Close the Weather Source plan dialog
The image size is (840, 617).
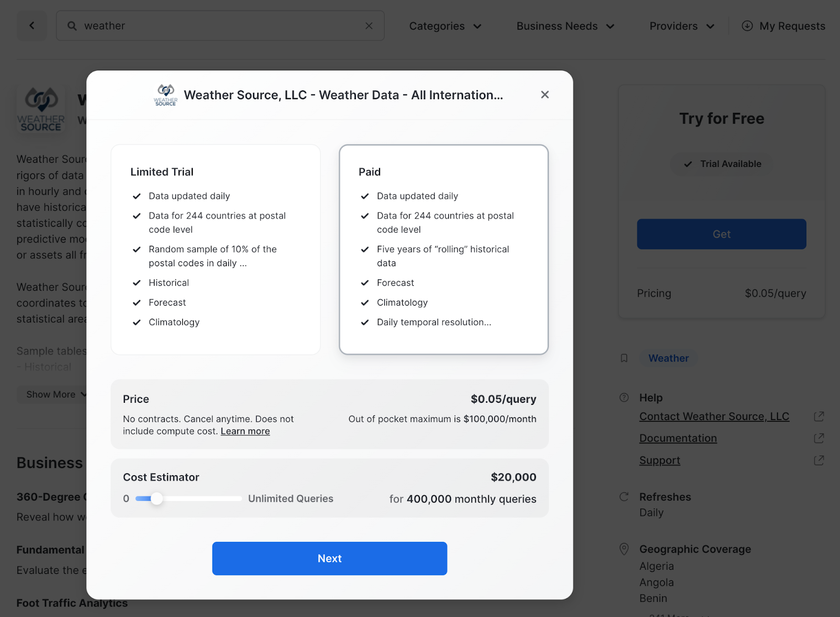[x=545, y=95]
